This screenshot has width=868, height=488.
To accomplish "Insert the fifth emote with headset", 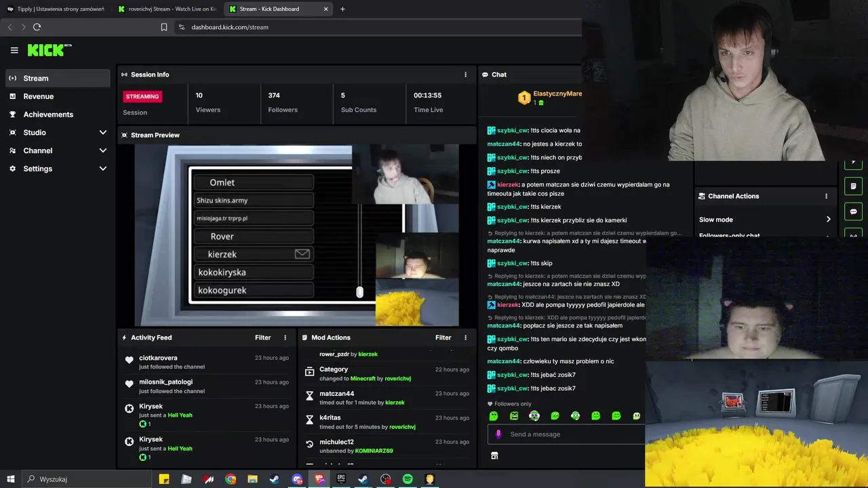I will pyautogui.click(x=575, y=416).
